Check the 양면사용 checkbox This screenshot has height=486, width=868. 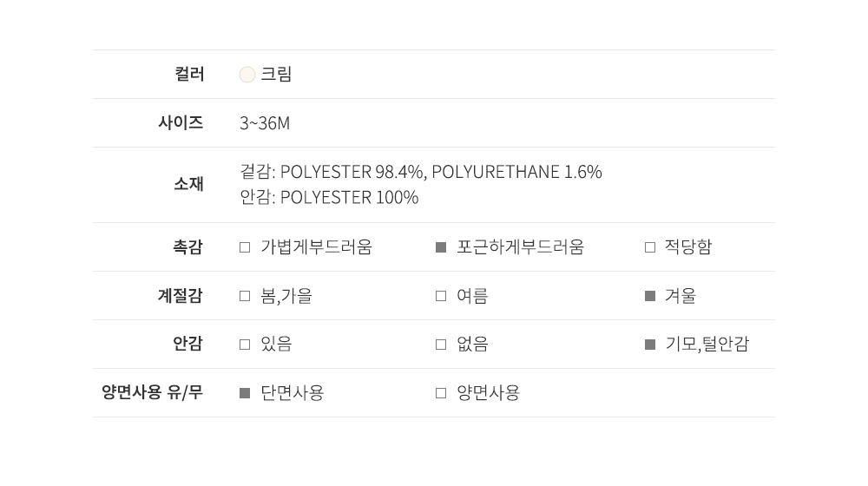click(x=441, y=393)
